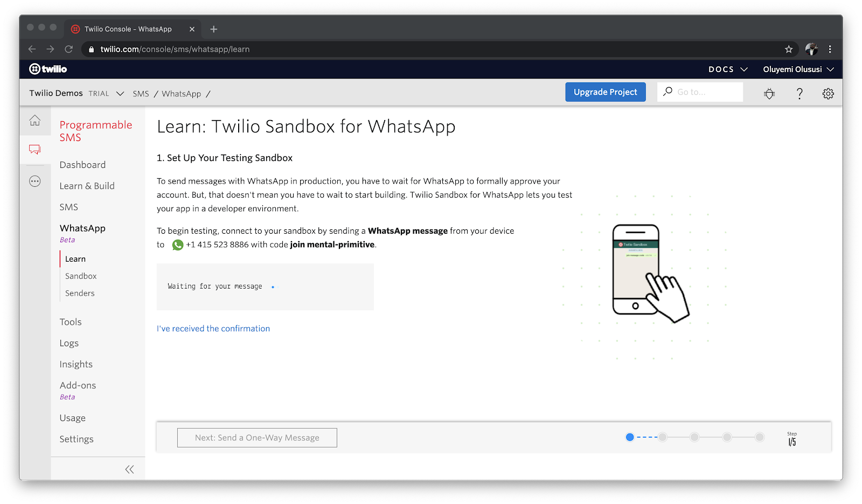Open Usage in sidebar
Screen dimensions: 862x504
72,418
